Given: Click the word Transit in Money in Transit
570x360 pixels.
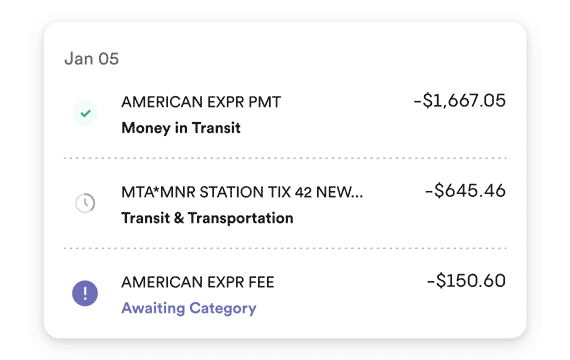Looking at the screenshot, I should pos(216,128).
